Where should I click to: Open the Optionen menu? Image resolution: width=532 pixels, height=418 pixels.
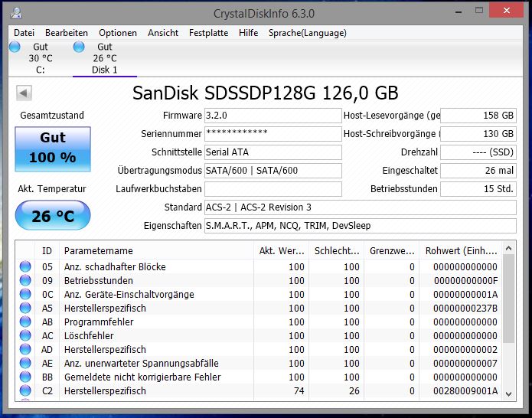pyautogui.click(x=118, y=33)
